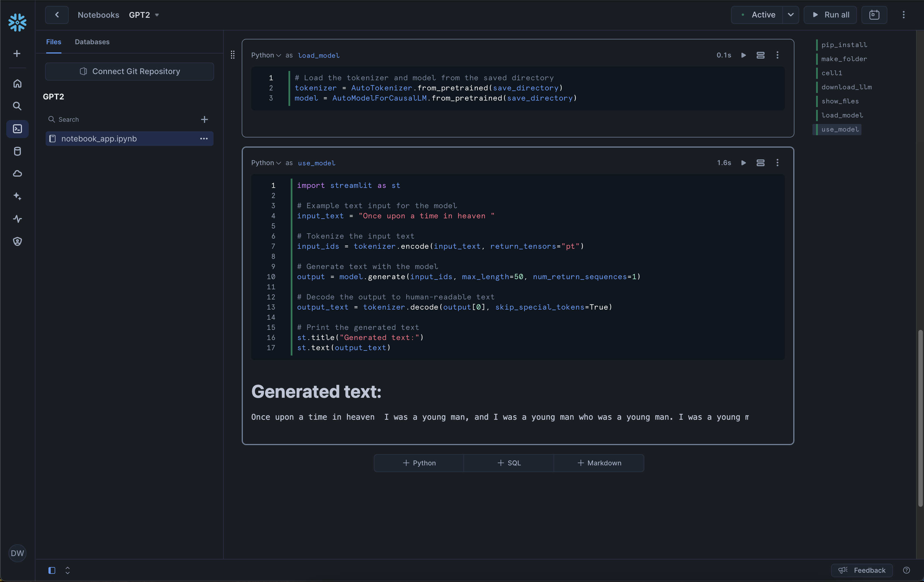
Task: Change load_model cell Python language dropdown
Action: click(266, 55)
